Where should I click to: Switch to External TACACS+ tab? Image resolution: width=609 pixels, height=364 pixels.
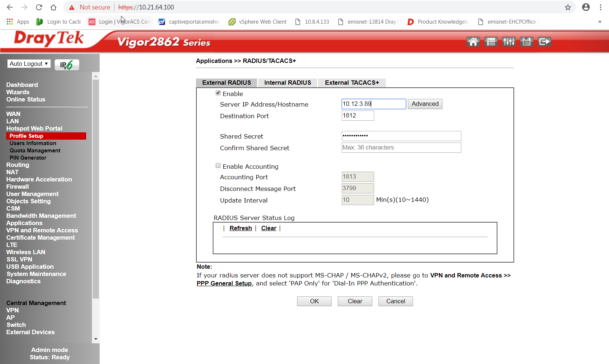352,83
